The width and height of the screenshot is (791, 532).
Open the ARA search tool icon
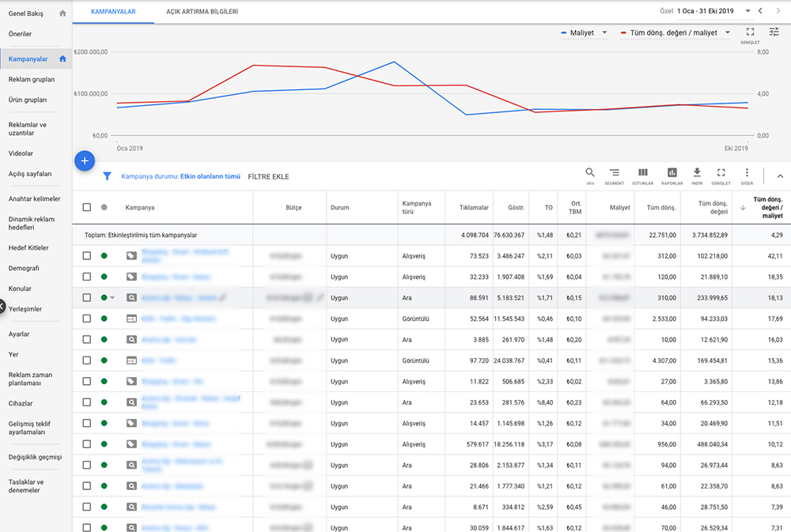pyautogui.click(x=590, y=172)
